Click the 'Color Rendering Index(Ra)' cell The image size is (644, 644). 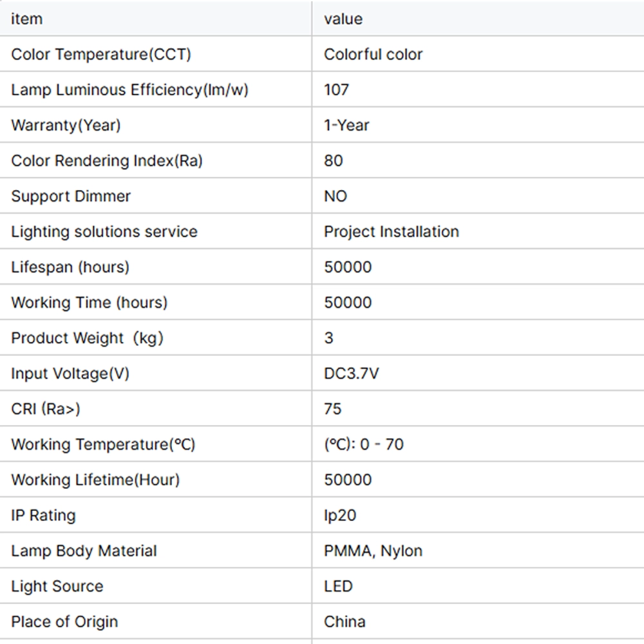(107, 161)
